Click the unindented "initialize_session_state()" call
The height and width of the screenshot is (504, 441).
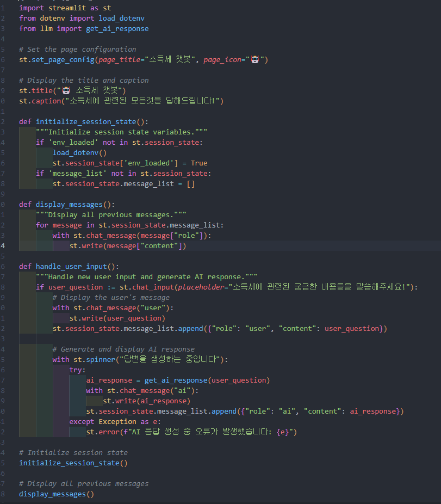73,463
